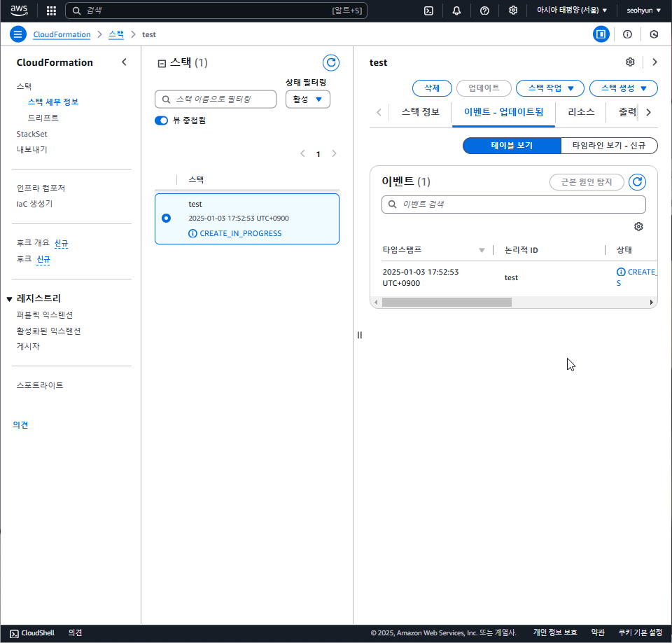Select the test stack radio button

(x=167, y=219)
